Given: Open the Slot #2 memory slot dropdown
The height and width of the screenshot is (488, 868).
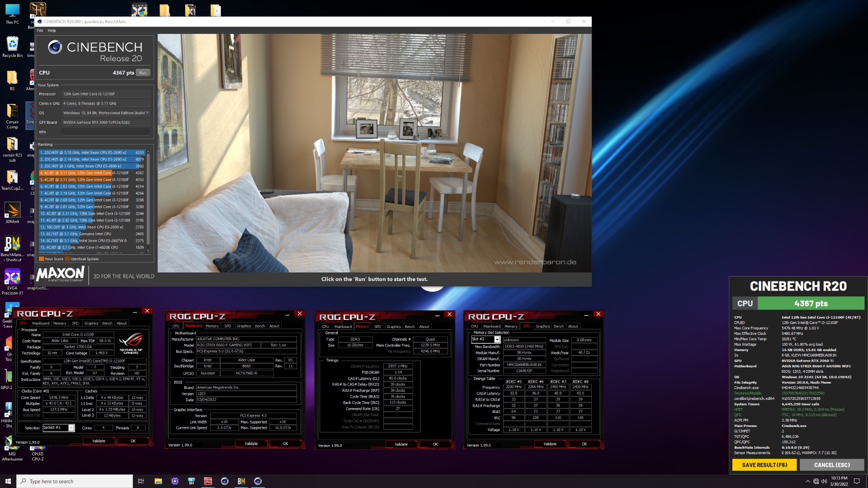Looking at the screenshot, I should click(497, 339).
